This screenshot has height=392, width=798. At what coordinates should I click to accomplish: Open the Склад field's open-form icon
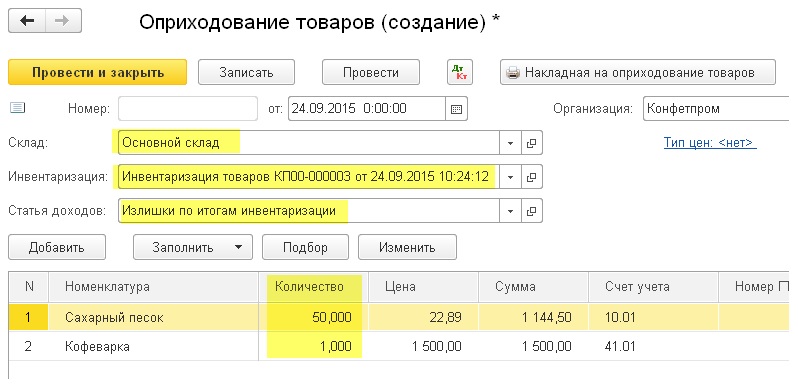[x=531, y=143]
